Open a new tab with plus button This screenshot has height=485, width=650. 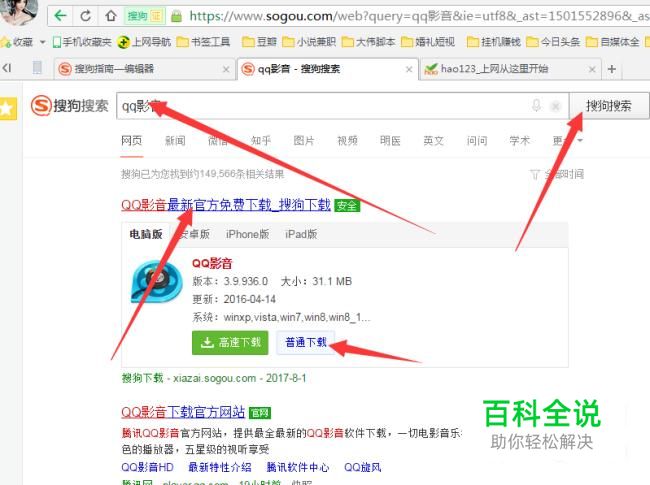[612, 69]
